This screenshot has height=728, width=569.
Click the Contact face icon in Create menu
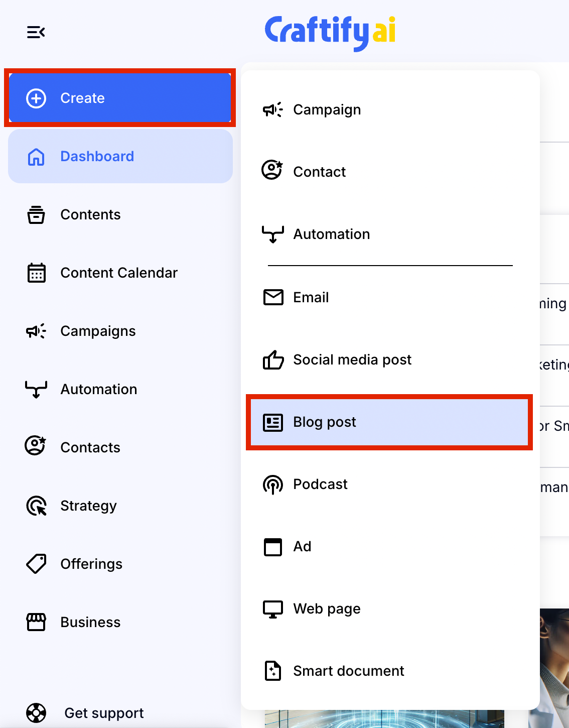[x=272, y=170]
